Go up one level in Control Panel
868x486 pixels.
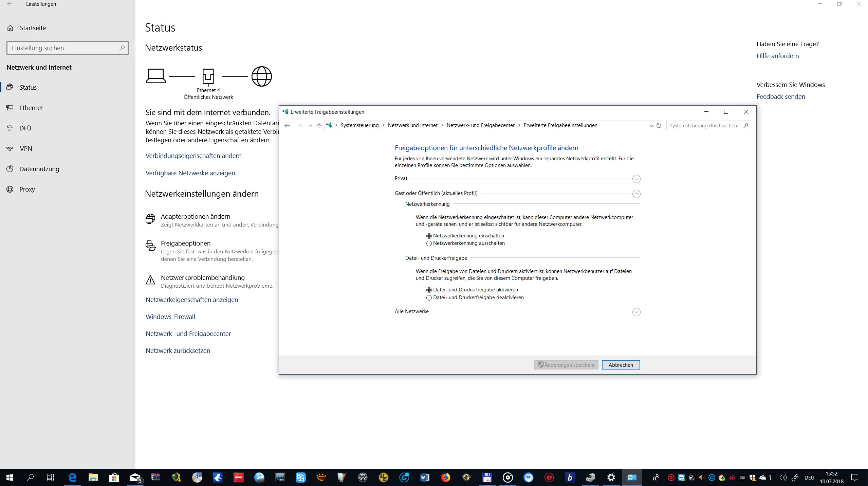pos(319,126)
